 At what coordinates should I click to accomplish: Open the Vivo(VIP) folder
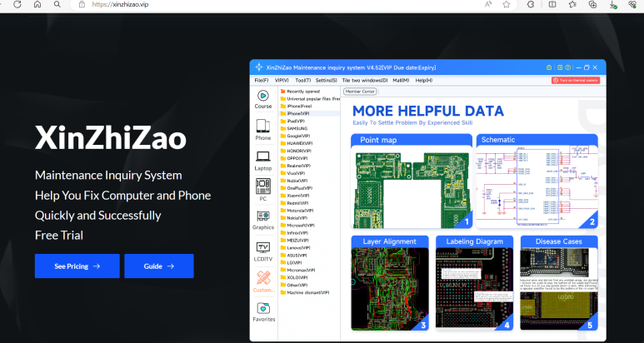[x=292, y=173]
